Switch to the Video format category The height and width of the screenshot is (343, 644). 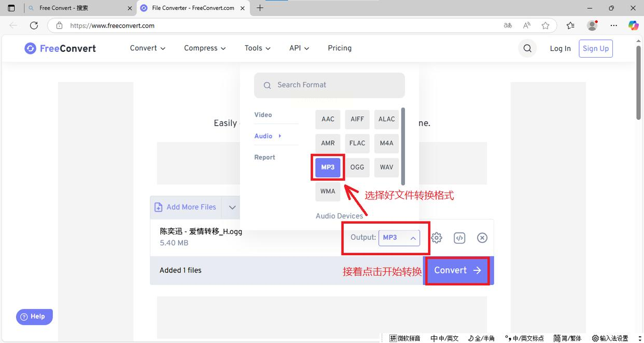263,115
